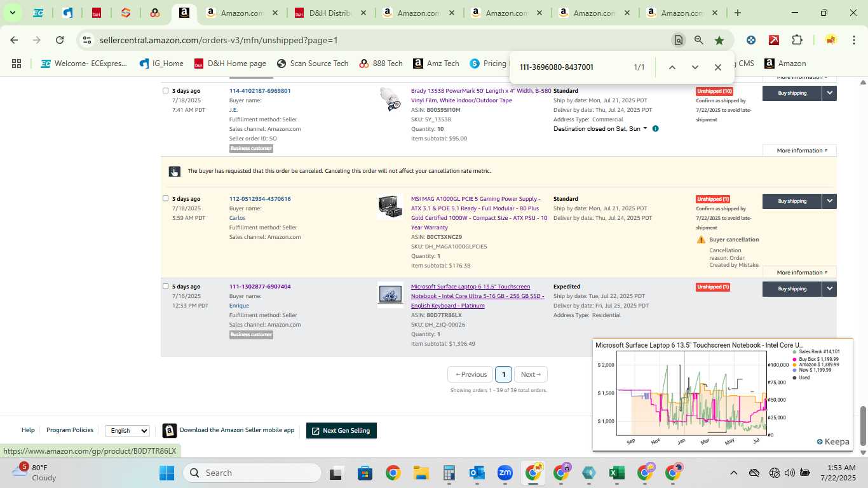Click the Surface Laptop product thumbnail
The image size is (868, 488).
pyautogui.click(x=390, y=295)
